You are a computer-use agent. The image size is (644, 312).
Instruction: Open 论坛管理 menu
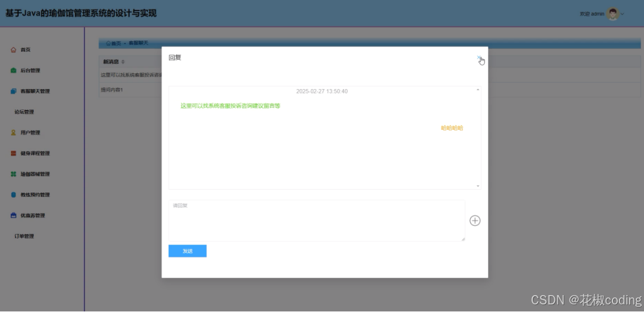point(24,112)
